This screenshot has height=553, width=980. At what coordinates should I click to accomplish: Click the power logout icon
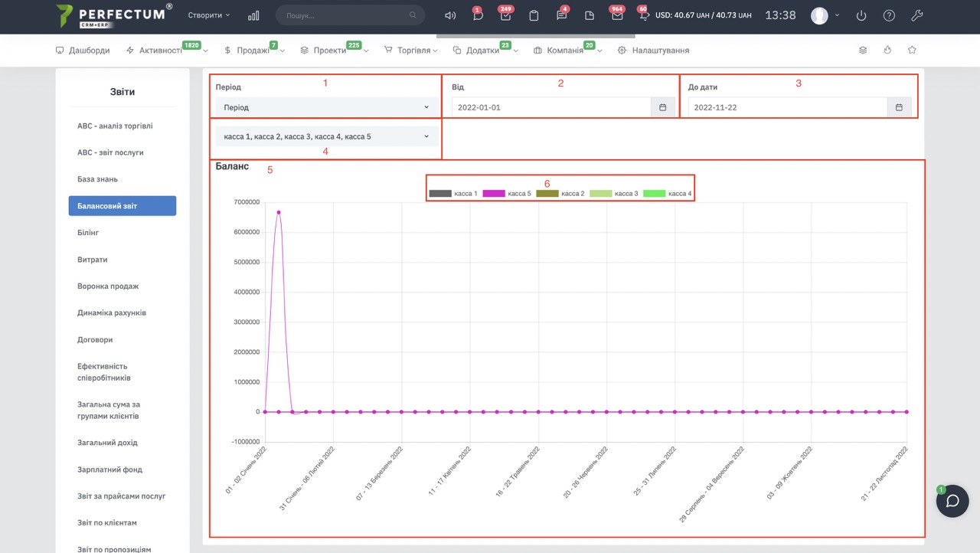[x=861, y=15]
